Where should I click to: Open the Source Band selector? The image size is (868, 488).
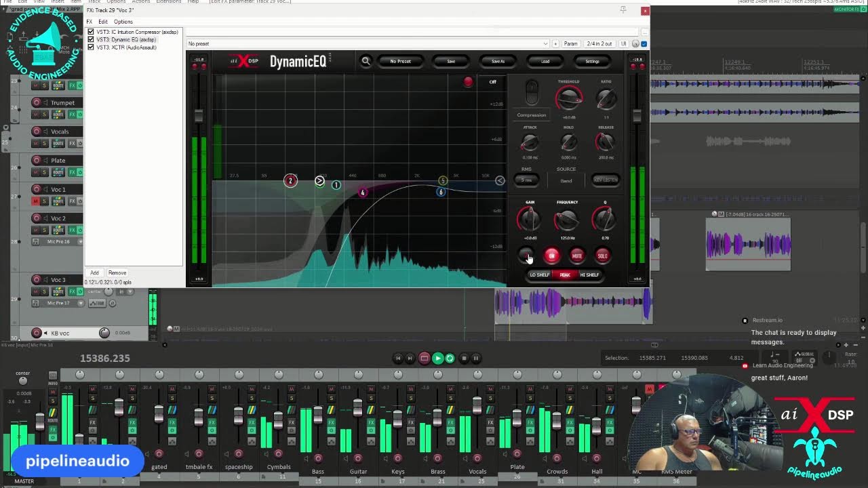[x=566, y=180]
